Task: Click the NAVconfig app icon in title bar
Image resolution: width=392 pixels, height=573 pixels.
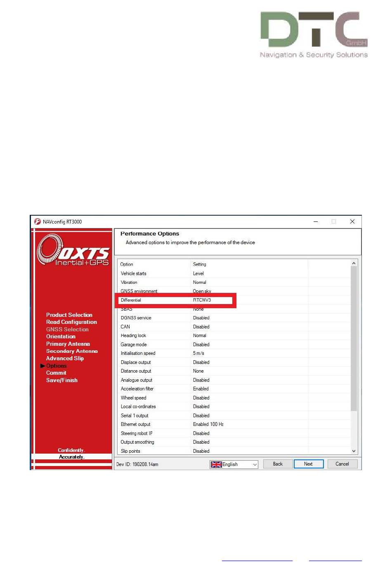Action: 38,221
